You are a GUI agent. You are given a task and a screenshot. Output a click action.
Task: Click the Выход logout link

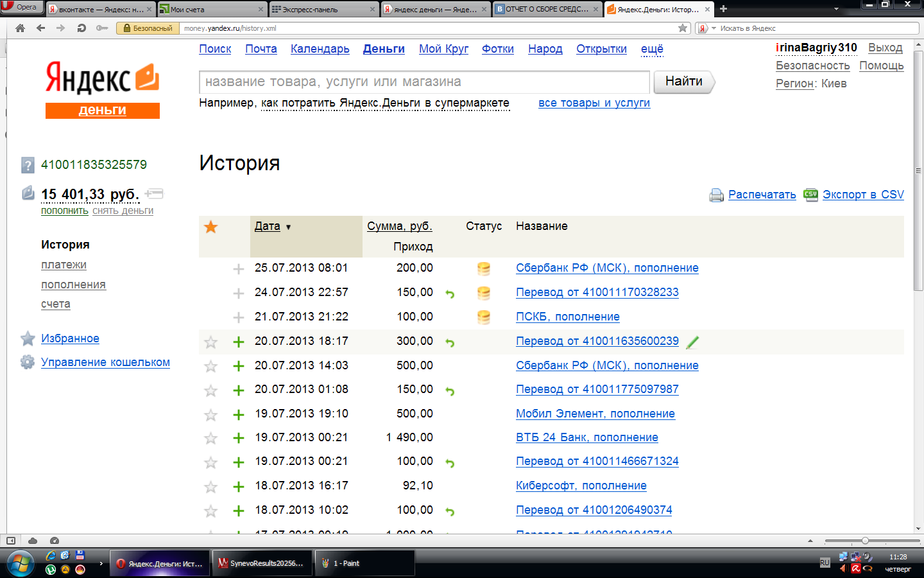click(x=885, y=48)
